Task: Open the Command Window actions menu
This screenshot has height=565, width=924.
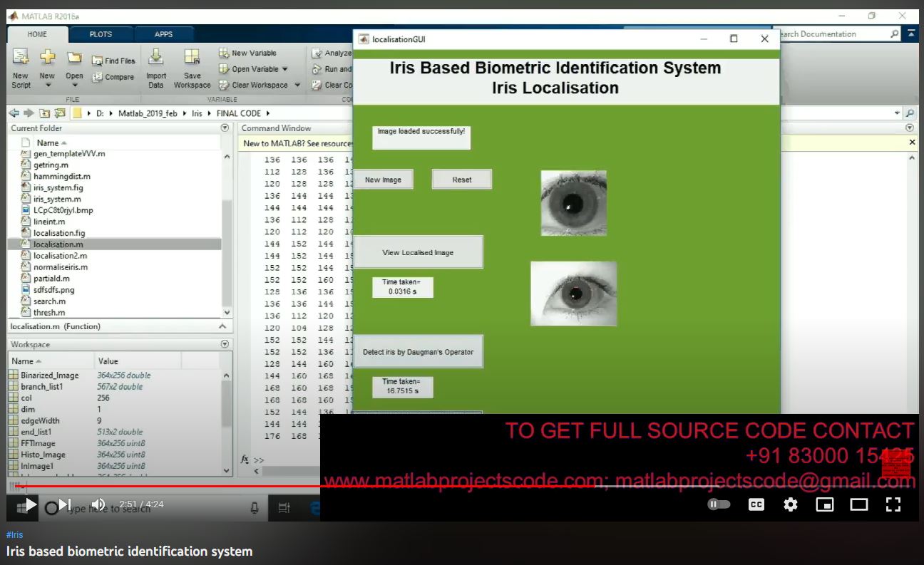Action: (909, 128)
